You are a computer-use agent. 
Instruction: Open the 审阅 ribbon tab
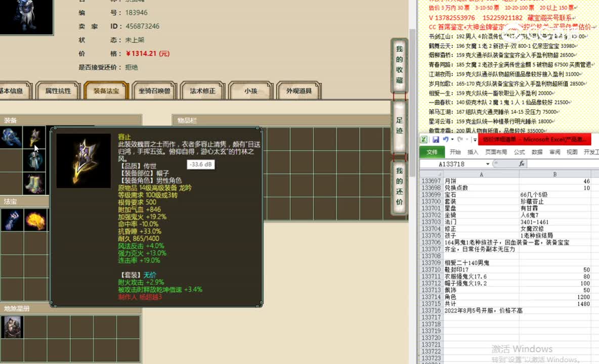click(x=554, y=152)
